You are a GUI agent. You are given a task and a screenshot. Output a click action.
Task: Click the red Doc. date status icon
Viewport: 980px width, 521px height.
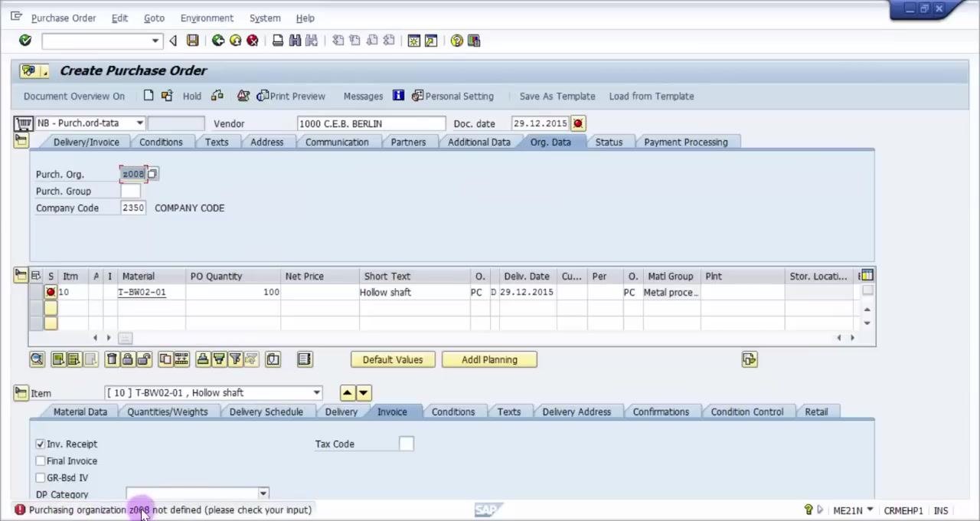pos(578,123)
